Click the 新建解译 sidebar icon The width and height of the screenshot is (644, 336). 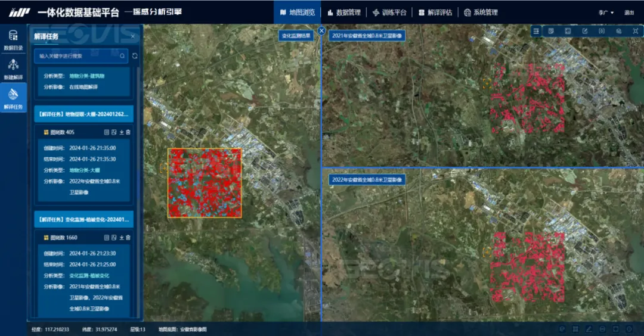pyautogui.click(x=13, y=69)
